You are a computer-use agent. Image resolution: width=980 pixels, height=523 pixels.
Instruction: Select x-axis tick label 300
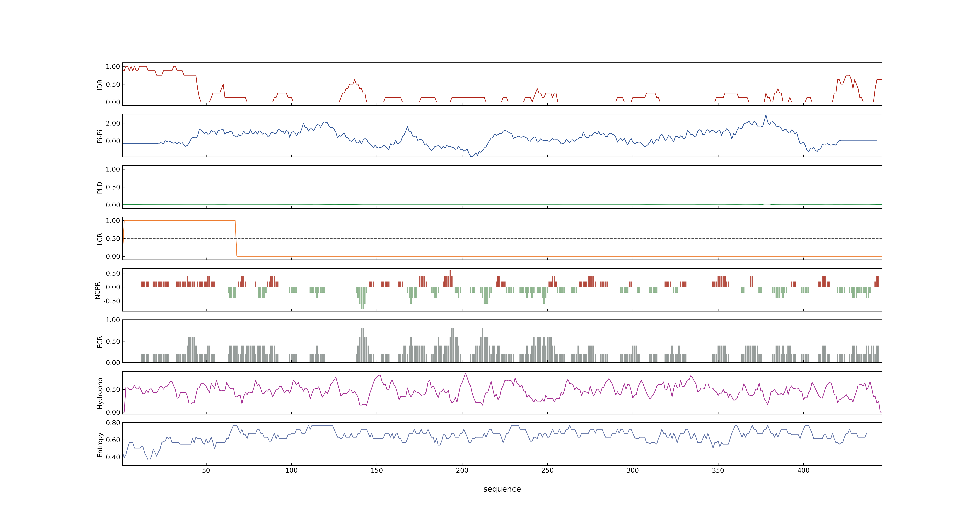pyautogui.click(x=633, y=470)
